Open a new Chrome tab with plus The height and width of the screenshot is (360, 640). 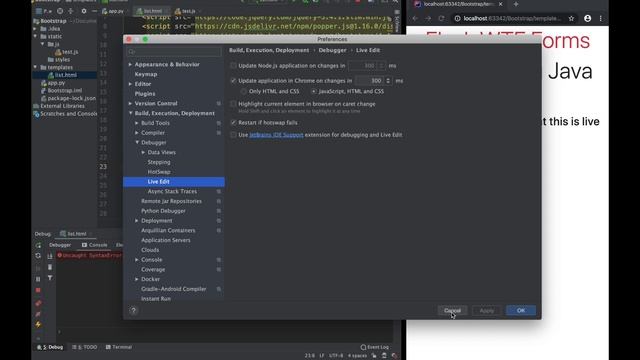click(x=516, y=4)
